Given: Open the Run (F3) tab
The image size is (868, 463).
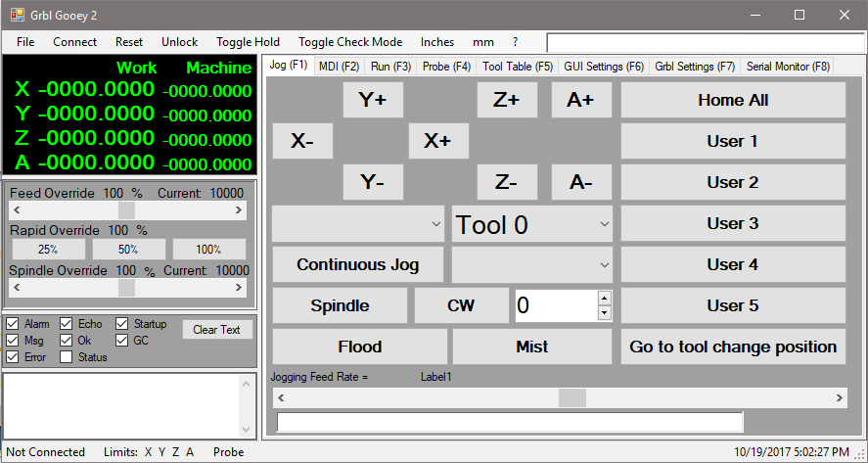Looking at the screenshot, I should [390, 67].
